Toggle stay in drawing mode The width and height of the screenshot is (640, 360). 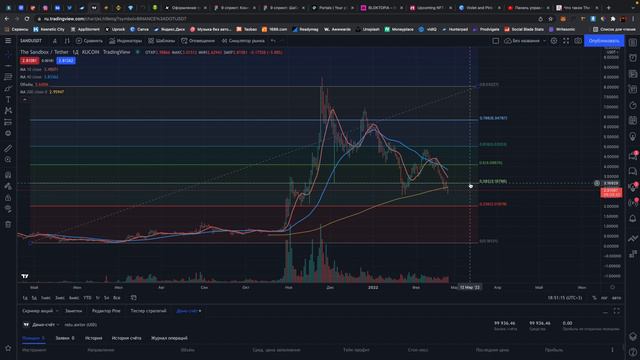pos(8,186)
